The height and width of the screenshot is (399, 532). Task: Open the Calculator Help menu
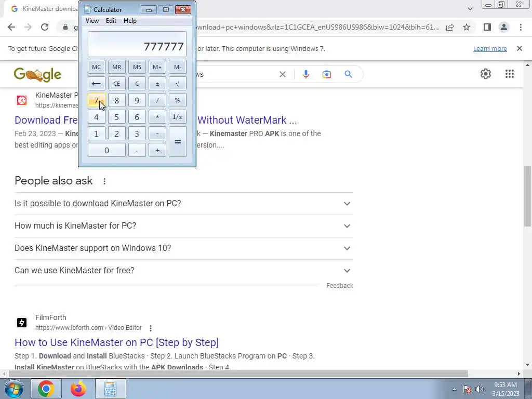[x=130, y=21]
